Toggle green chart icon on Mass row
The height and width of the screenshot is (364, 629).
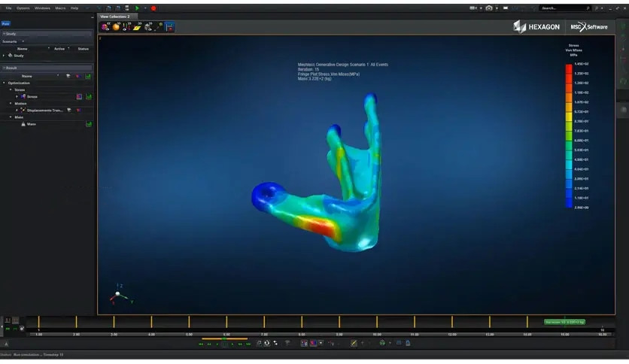tap(89, 124)
